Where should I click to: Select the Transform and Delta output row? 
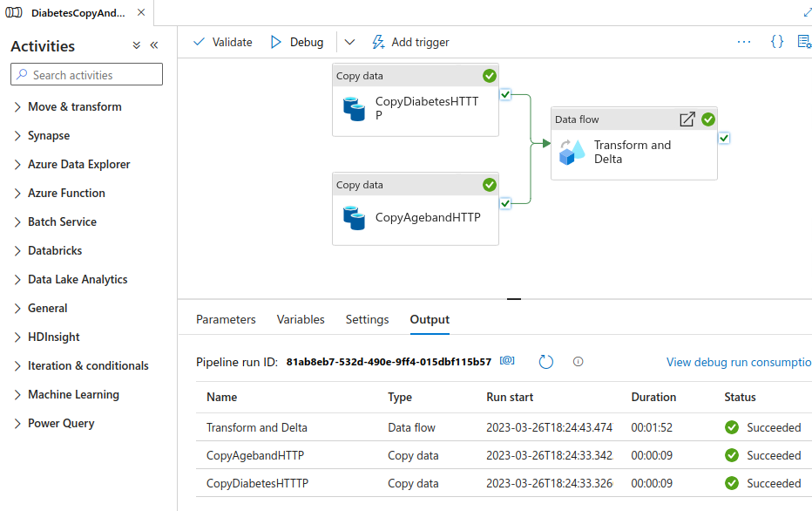click(504, 427)
